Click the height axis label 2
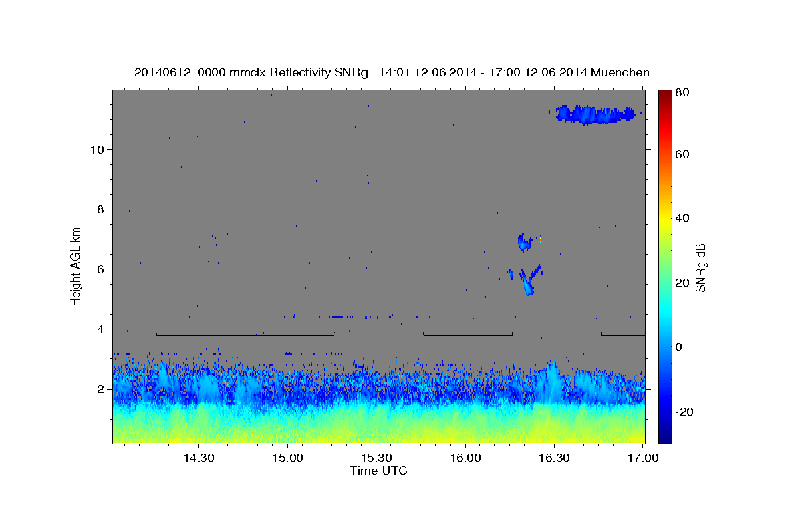Viewport: 798px width, 532px height. coord(101,389)
